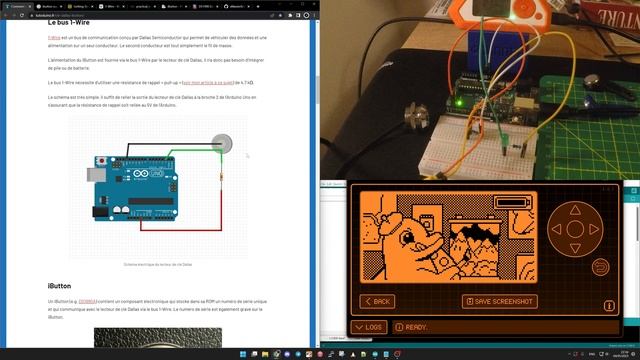Open the pull-up resistor article link
Viewport: 640px width, 360px height.
pos(208,83)
